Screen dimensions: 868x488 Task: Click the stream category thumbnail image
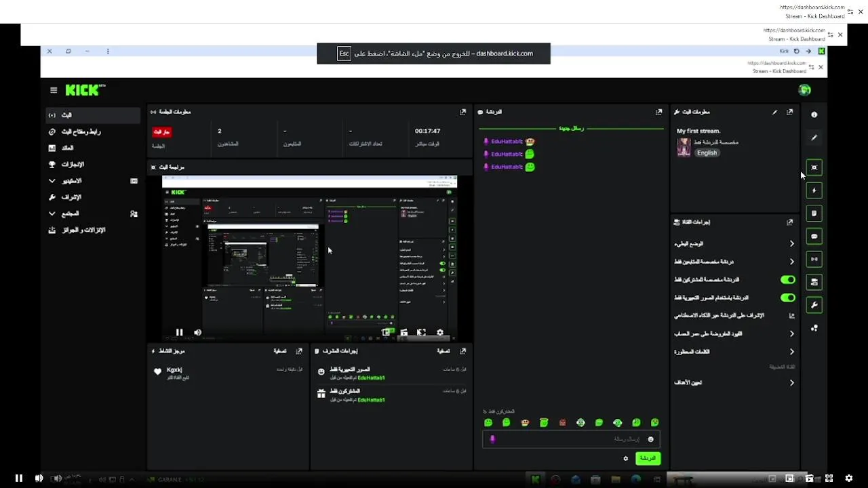[x=684, y=147]
